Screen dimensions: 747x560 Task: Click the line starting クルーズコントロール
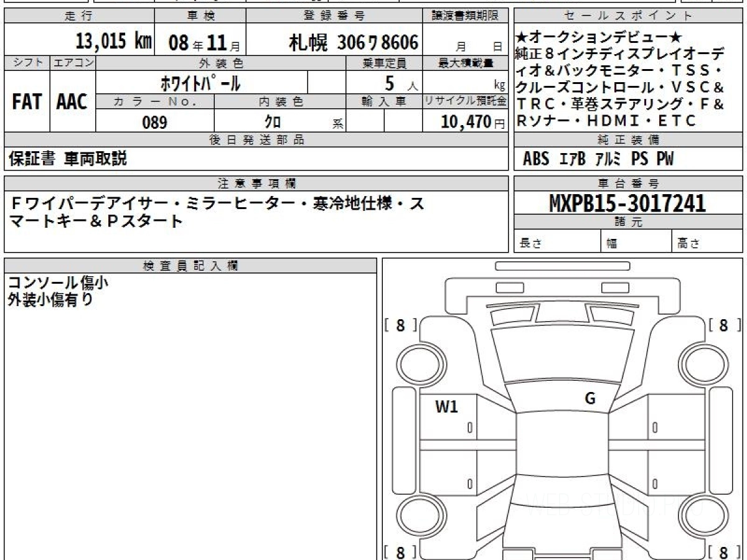pyautogui.click(x=619, y=87)
